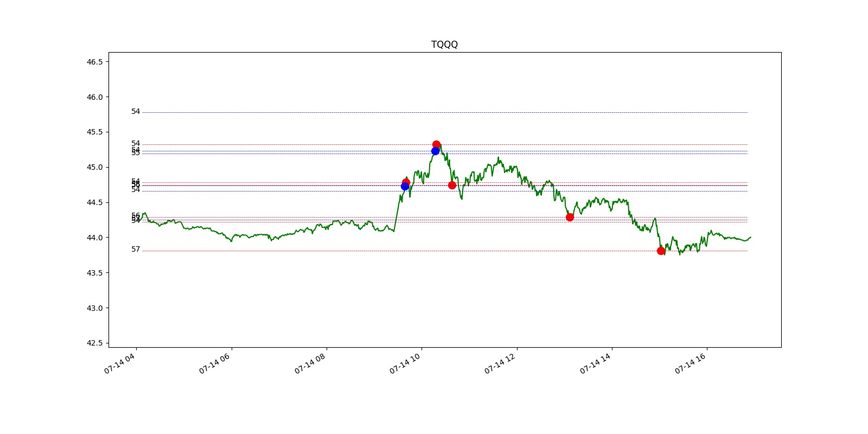This screenshot has width=868, height=434.
Task: Click the 07-14 10 x-axis label
Action: tap(406, 362)
